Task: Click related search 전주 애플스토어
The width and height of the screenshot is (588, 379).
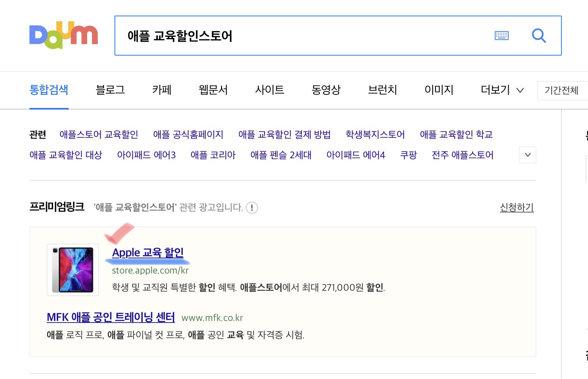Action: 462,155
